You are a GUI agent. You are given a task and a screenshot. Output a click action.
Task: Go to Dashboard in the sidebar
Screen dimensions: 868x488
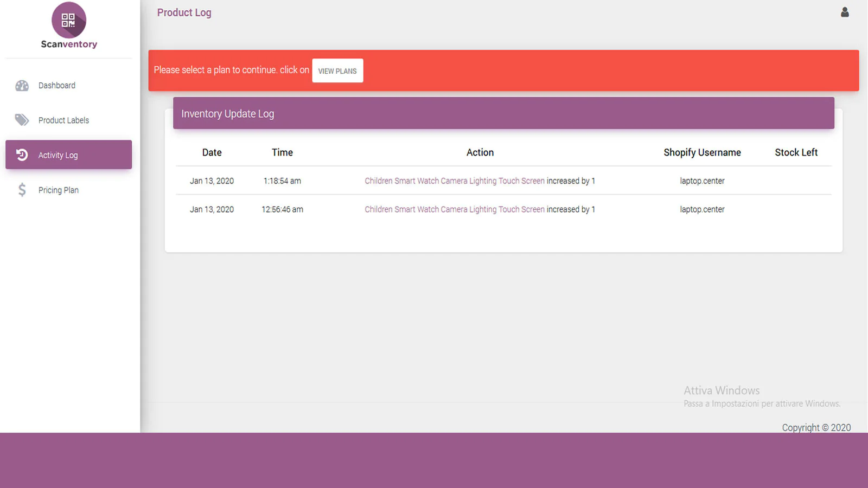click(57, 86)
